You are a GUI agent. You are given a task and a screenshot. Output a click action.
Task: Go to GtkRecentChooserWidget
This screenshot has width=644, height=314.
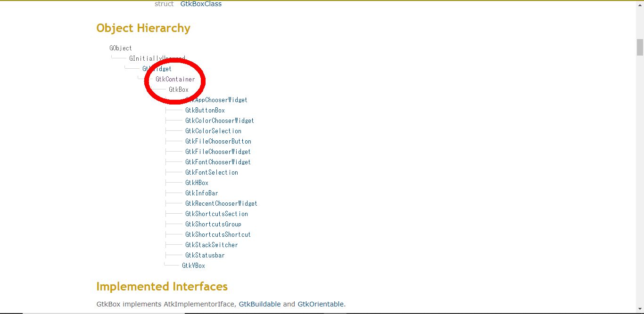(x=222, y=203)
